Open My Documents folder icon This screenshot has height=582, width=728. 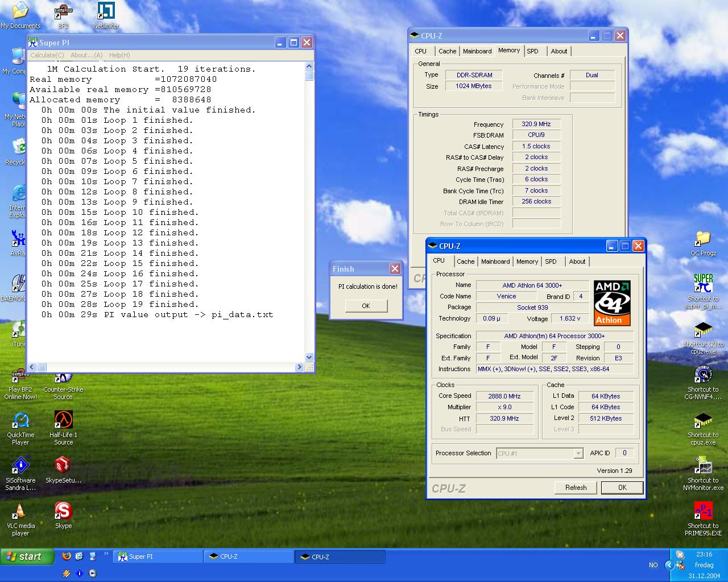[x=20, y=15]
